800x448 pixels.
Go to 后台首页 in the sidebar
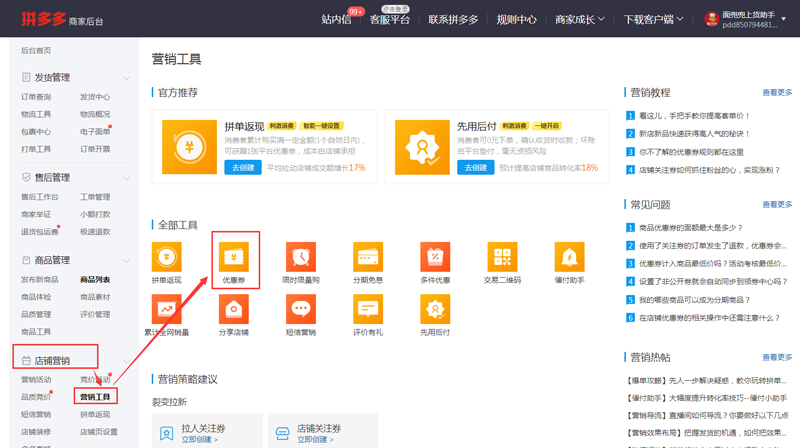(x=36, y=51)
